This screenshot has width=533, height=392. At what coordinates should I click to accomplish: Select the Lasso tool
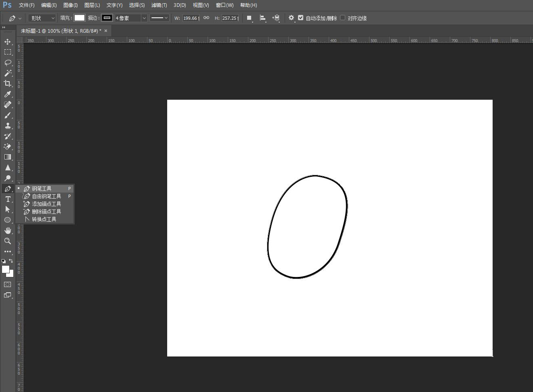click(x=7, y=63)
